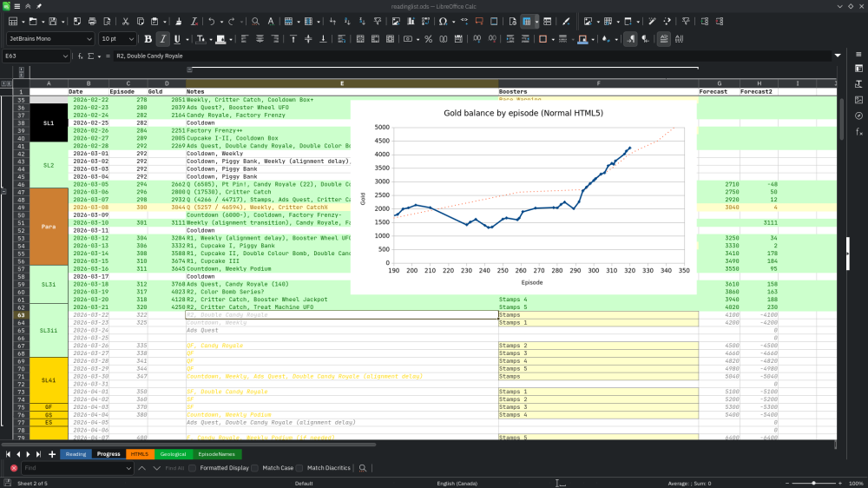Enable the Match Diacritics checkbox
The image size is (868, 488).
pyautogui.click(x=299, y=468)
